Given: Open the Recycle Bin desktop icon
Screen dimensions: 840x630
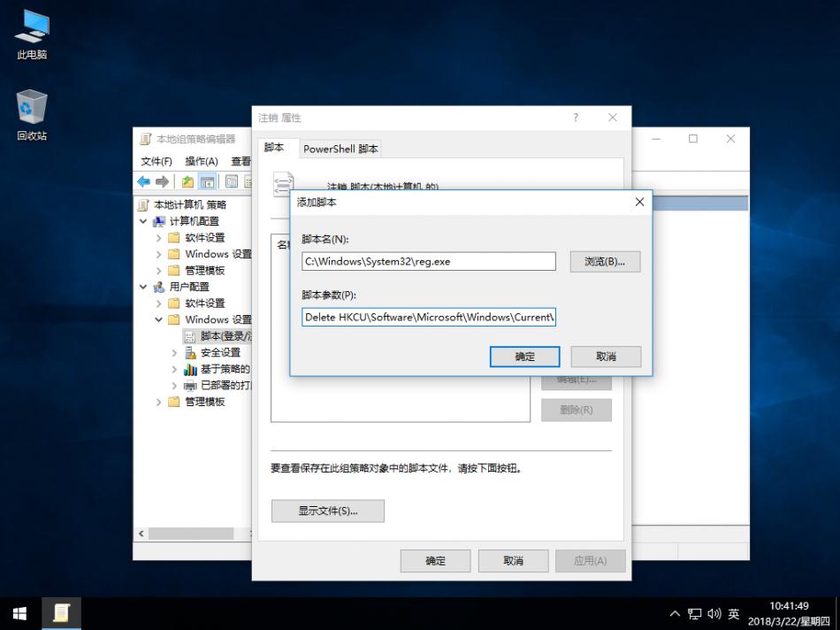Looking at the screenshot, I should [x=32, y=115].
